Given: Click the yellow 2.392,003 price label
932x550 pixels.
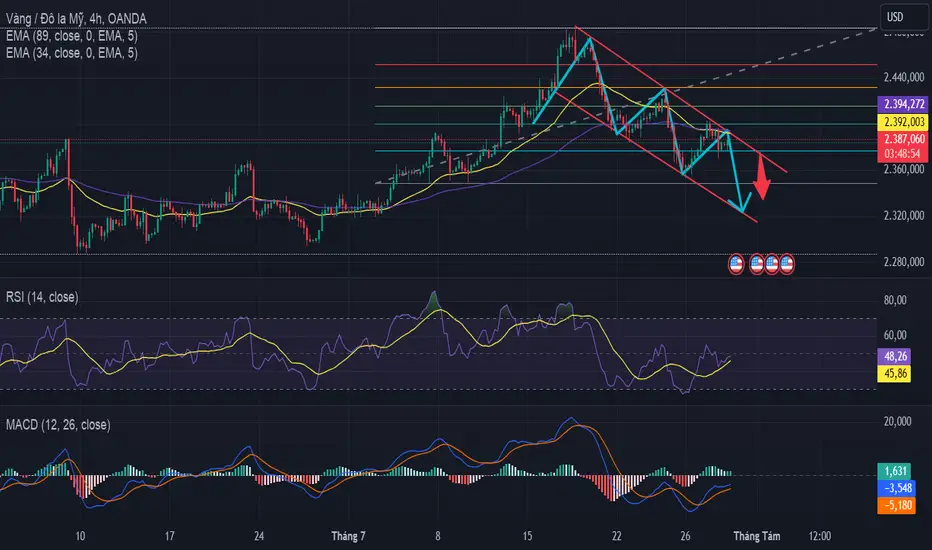Looking at the screenshot, I should pos(903,122).
